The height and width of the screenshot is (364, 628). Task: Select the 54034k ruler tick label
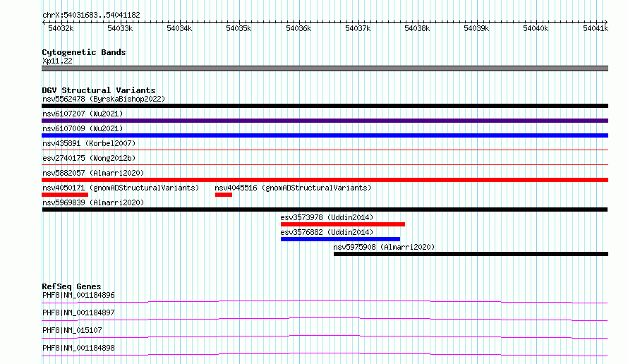coord(179,28)
